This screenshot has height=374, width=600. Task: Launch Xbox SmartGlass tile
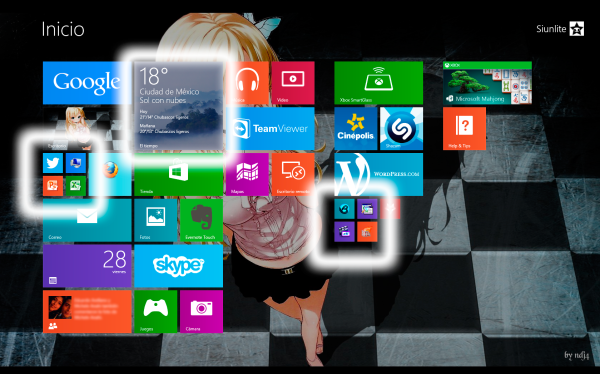378,83
